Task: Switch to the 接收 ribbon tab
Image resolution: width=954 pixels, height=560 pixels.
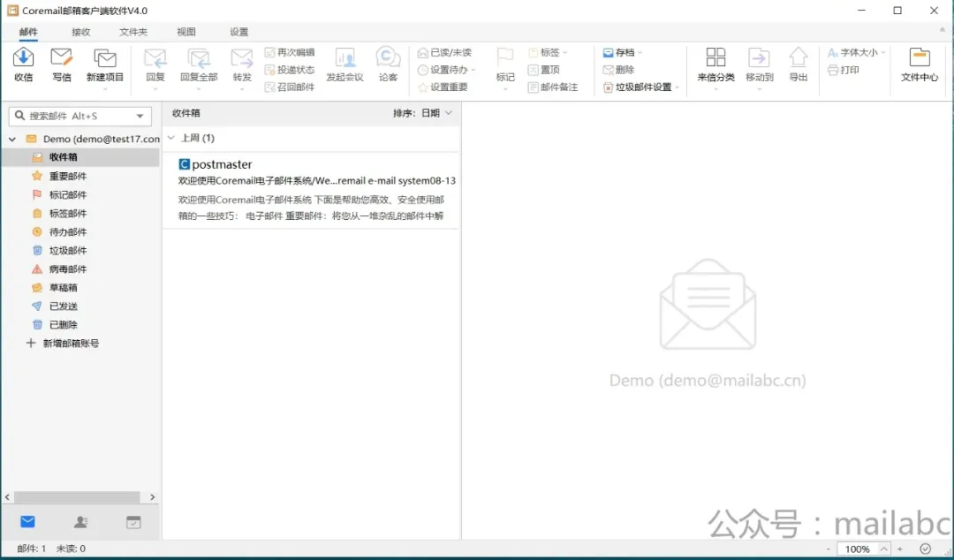Action: pyautogui.click(x=81, y=32)
